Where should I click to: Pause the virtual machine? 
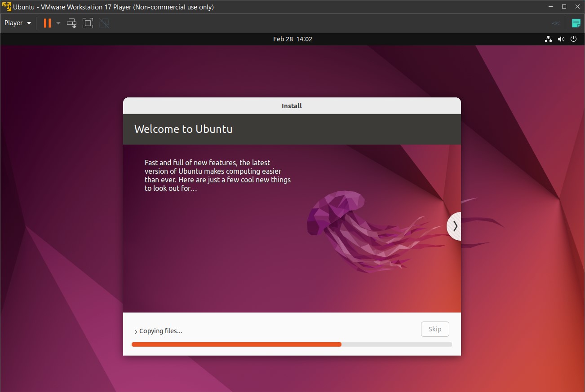click(x=47, y=23)
